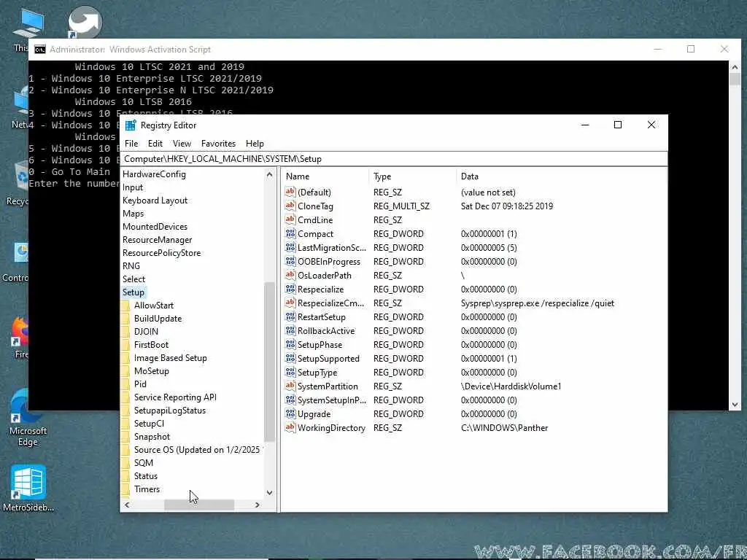The height and width of the screenshot is (560, 747).
Task: Click the Snapshot folder icon
Action: coord(125,437)
